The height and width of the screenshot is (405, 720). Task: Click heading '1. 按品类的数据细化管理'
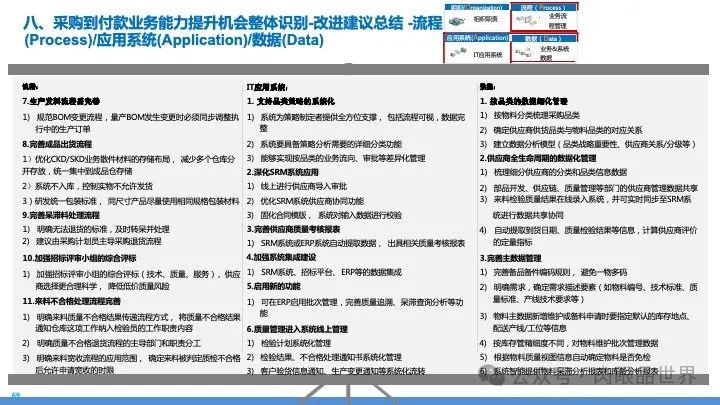point(524,101)
